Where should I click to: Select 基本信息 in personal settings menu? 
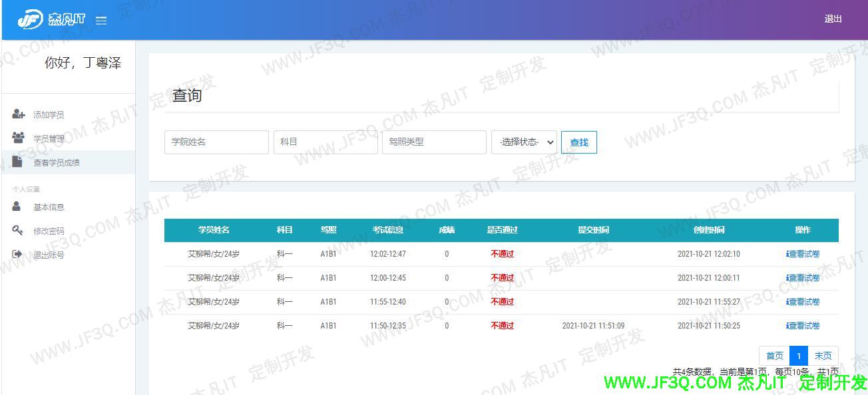point(49,207)
